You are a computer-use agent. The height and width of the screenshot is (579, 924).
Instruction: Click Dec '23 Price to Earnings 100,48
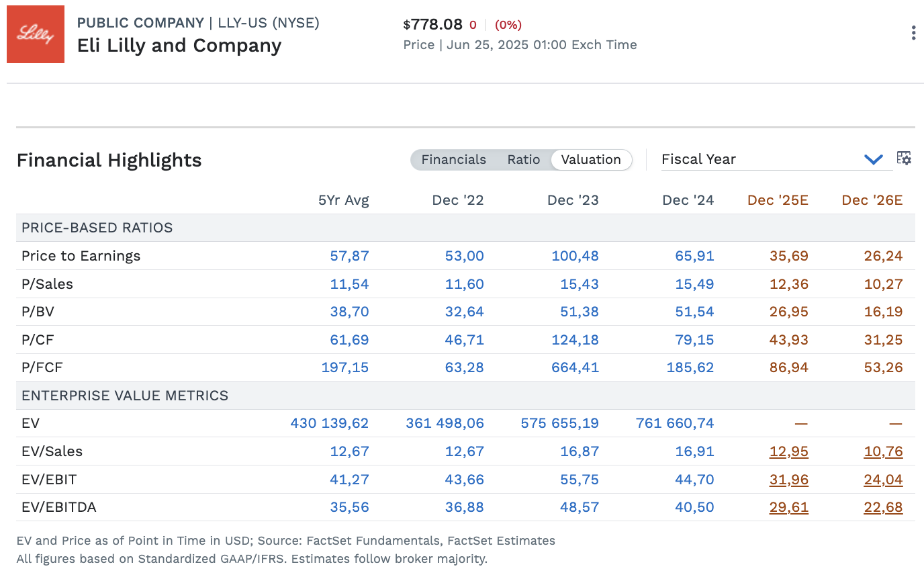(x=575, y=256)
